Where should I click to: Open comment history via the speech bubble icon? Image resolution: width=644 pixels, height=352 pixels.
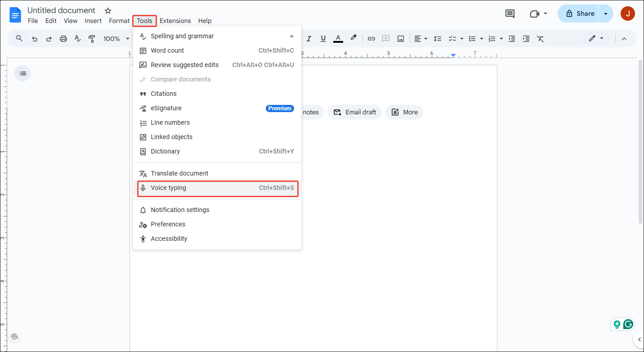[510, 14]
